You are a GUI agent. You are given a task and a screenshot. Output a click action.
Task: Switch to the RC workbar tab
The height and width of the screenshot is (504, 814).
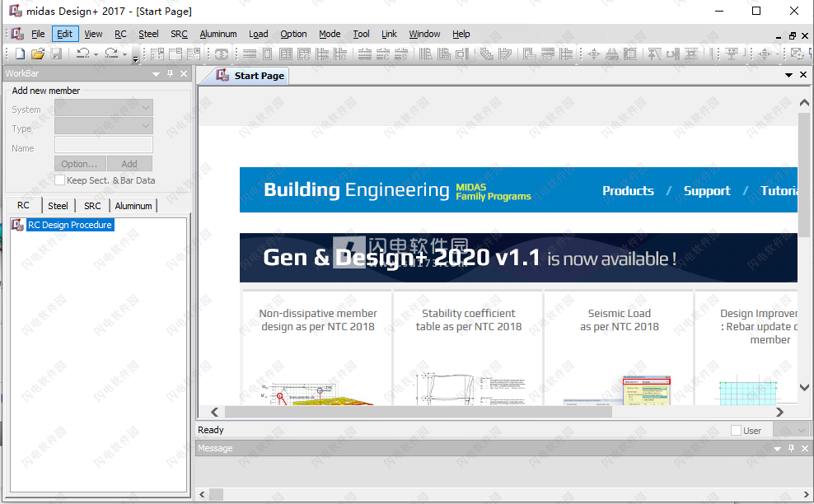23,205
